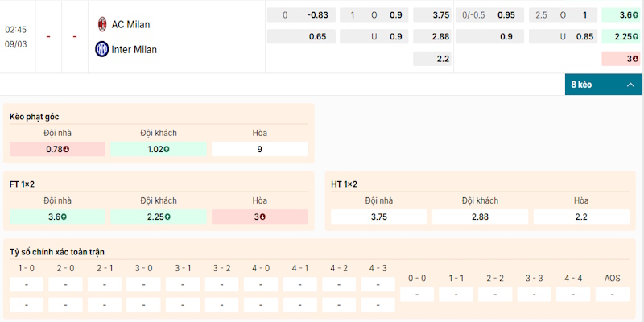
Task: Select corner kick draw value 9
Action: coord(259,149)
